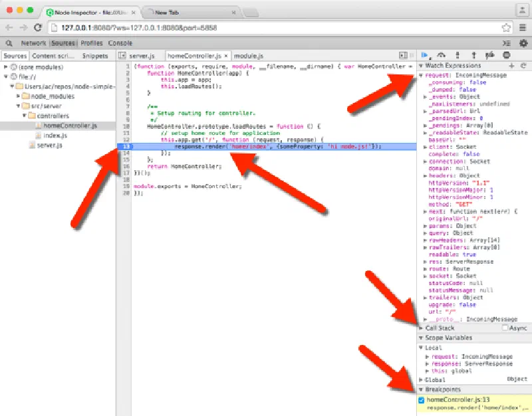Switch to the Profiles panel

coord(92,43)
